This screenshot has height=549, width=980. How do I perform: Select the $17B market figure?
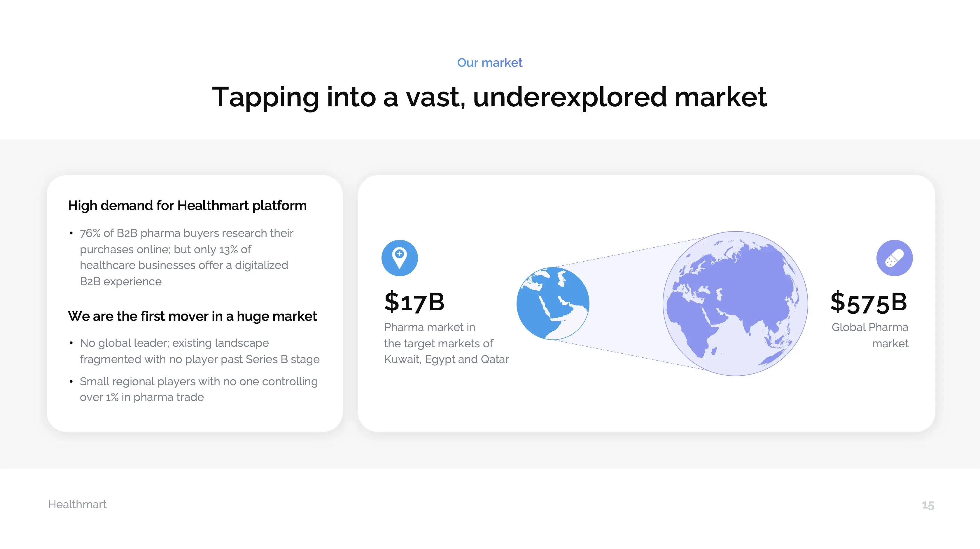tap(414, 302)
